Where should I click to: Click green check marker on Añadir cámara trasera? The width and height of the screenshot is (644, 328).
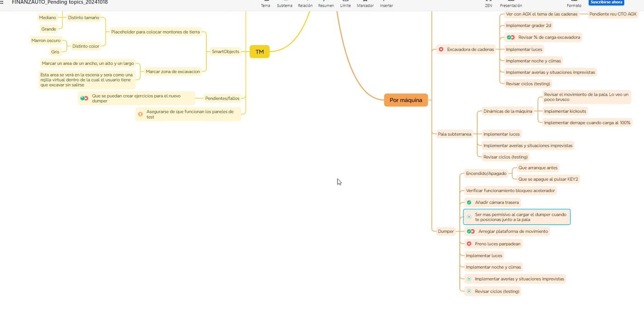(469, 203)
